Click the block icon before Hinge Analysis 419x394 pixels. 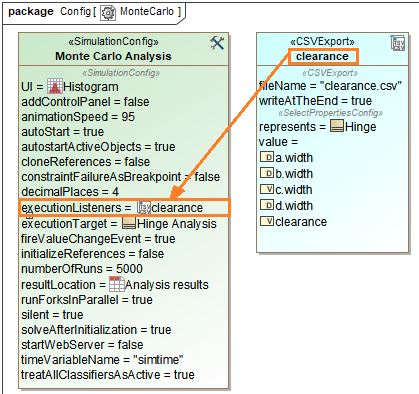click(129, 223)
